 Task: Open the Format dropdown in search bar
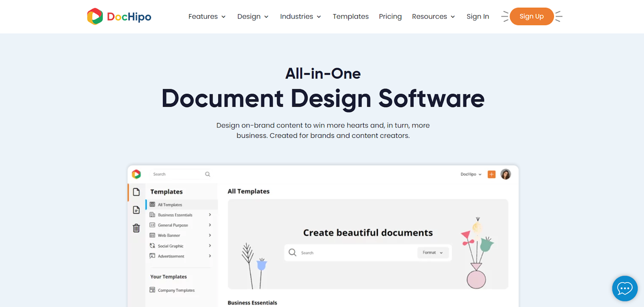(433, 252)
